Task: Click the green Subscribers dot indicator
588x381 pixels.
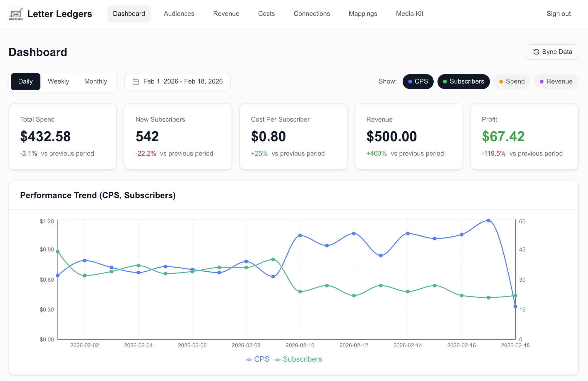Action: click(x=444, y=81)
